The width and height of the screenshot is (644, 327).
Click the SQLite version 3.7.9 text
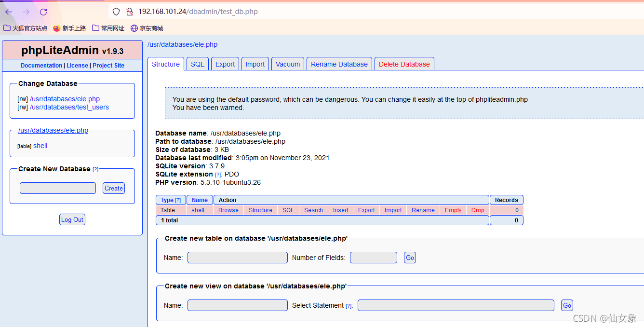tap(190, 166)
